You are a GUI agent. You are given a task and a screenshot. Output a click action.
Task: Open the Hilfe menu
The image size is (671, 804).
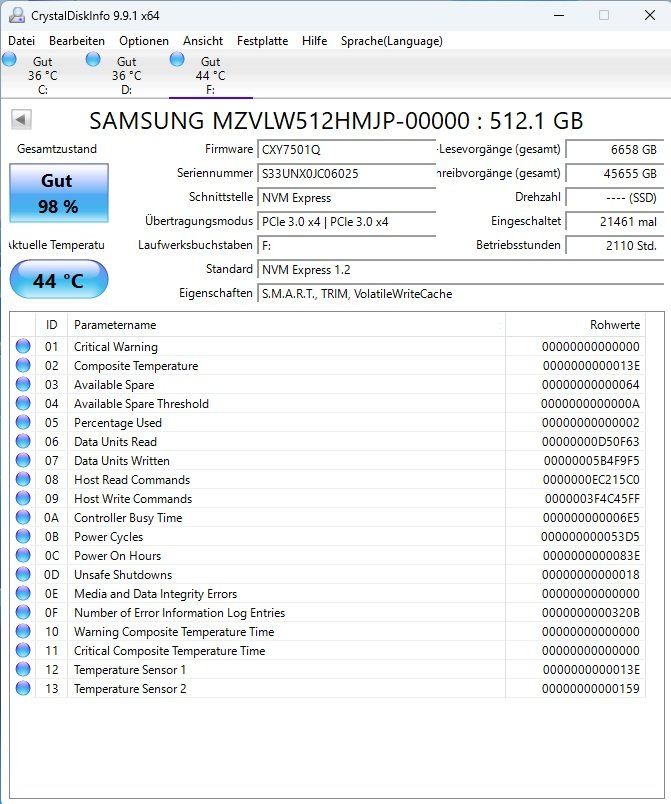point(314,41)
